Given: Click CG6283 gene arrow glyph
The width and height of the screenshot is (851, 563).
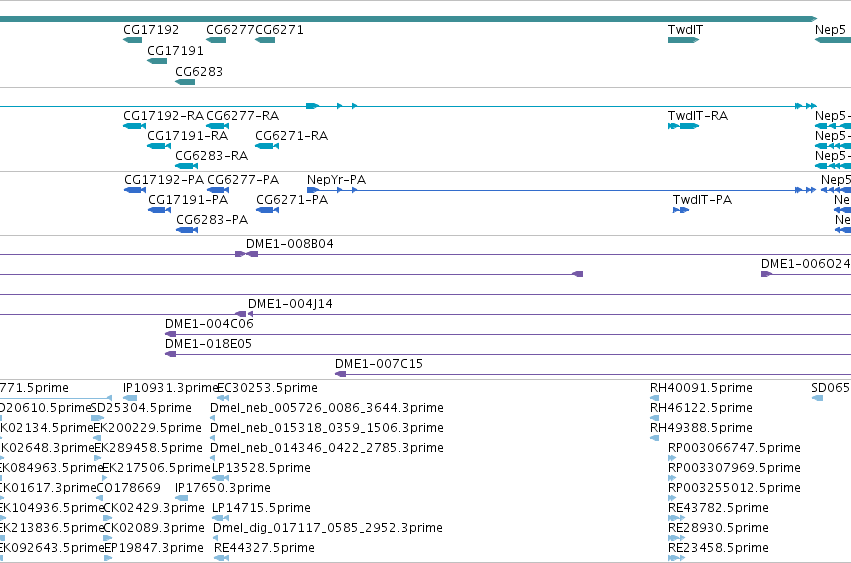Looking at the screenshot, I should coord(185,82).
